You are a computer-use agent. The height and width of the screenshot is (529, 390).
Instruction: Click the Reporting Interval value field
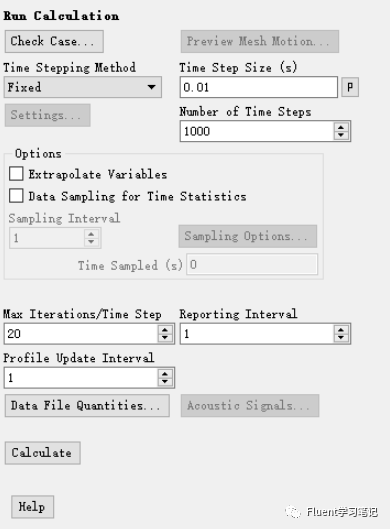point(257,334)
